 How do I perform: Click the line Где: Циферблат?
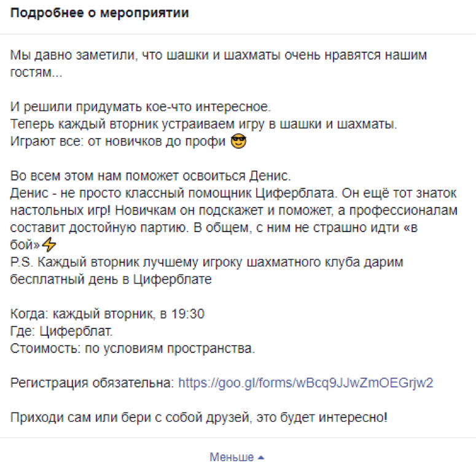(61, 332)
